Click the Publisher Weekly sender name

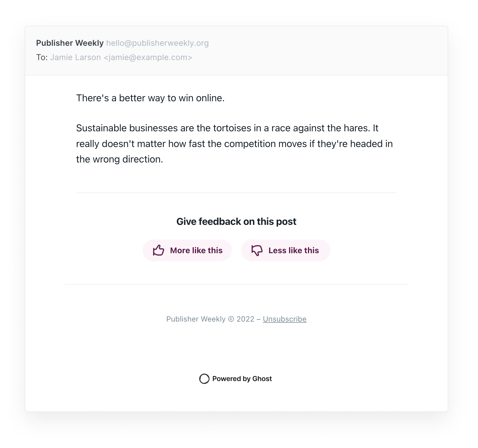click(70, 43)
